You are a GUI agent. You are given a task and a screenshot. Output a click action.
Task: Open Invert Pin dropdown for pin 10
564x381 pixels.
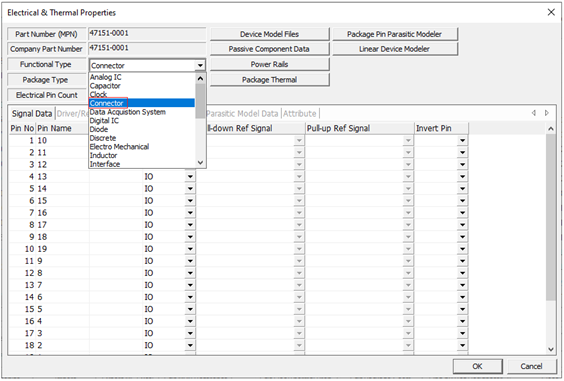(463, 249)
